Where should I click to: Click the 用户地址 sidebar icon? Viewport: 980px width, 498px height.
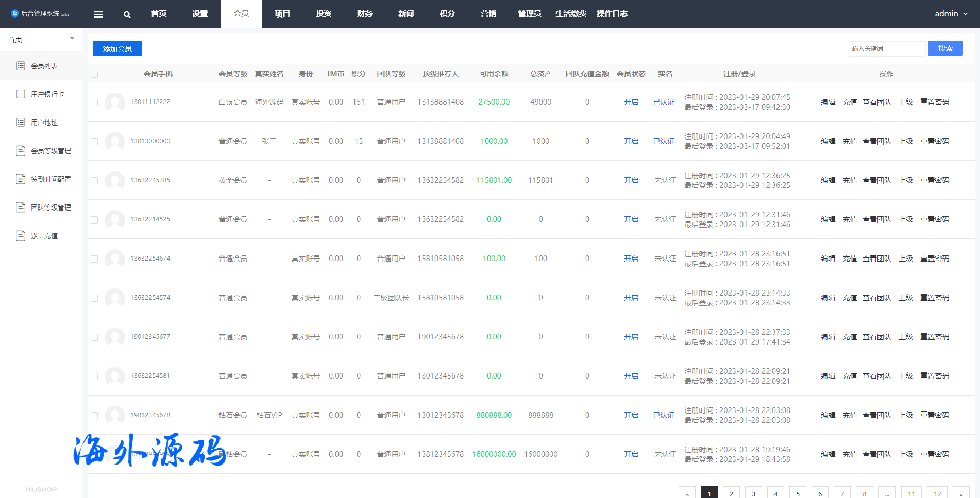(21, 122)
